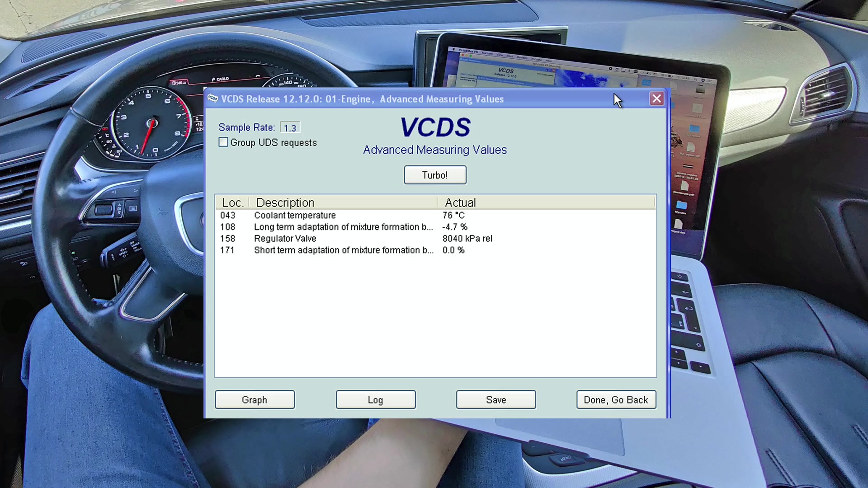Click the Loc. column header
The image size is (868, 488).
[x=232, y=202]
